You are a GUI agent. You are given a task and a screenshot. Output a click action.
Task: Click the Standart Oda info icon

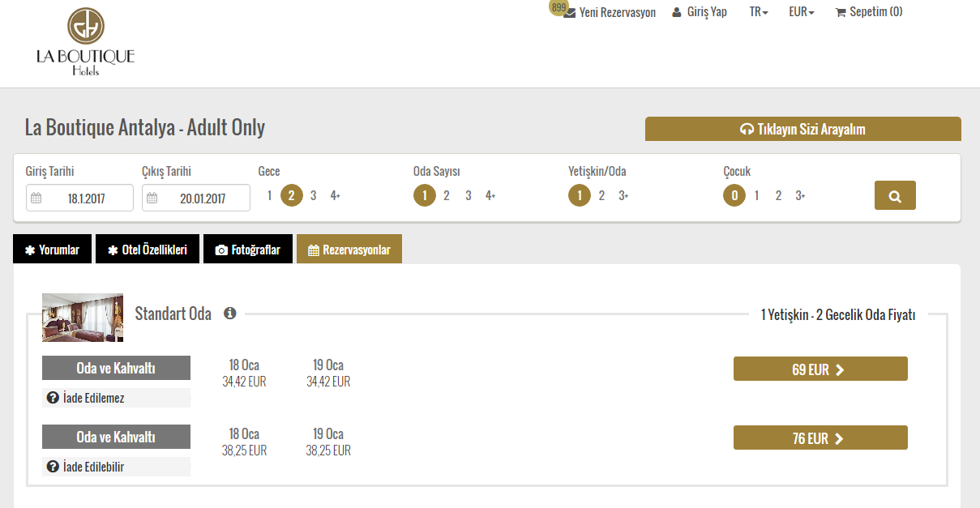[x=230, y=313]
